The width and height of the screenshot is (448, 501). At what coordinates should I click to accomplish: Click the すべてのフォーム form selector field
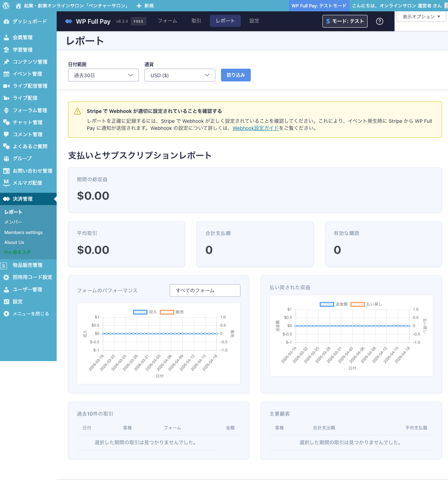[205, 290]
